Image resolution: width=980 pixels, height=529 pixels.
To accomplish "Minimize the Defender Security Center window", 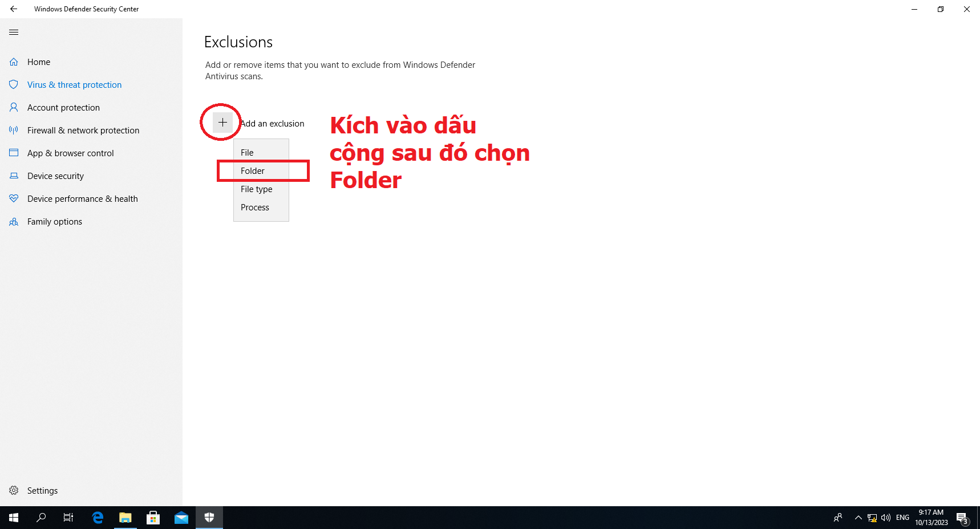I will (914, 9).
